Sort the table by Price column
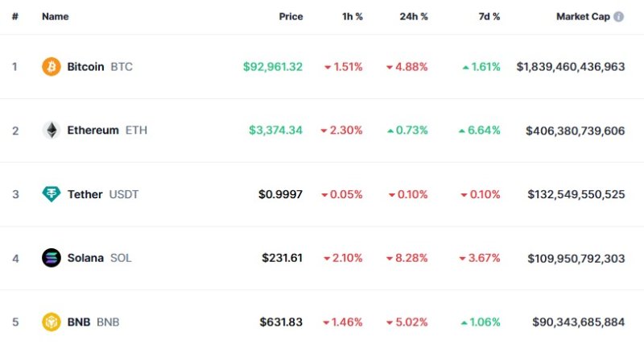644x345 pixels. tap(291, 17)
